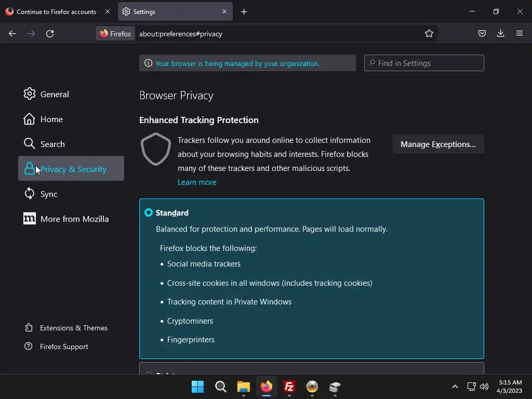Image resolution: width=532 pixels, height=399 pixels.
Task: Open Extensions & Themes link
Action: [66, 328]
